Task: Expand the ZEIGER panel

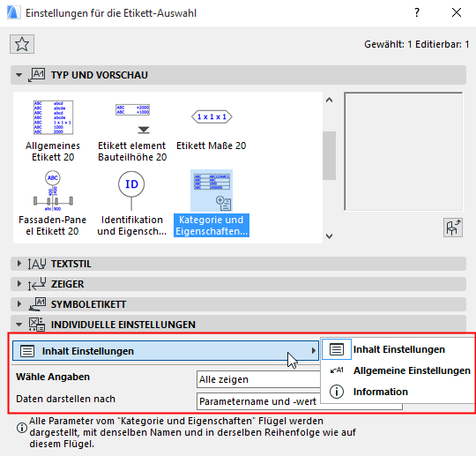Action: pos(19,284)
